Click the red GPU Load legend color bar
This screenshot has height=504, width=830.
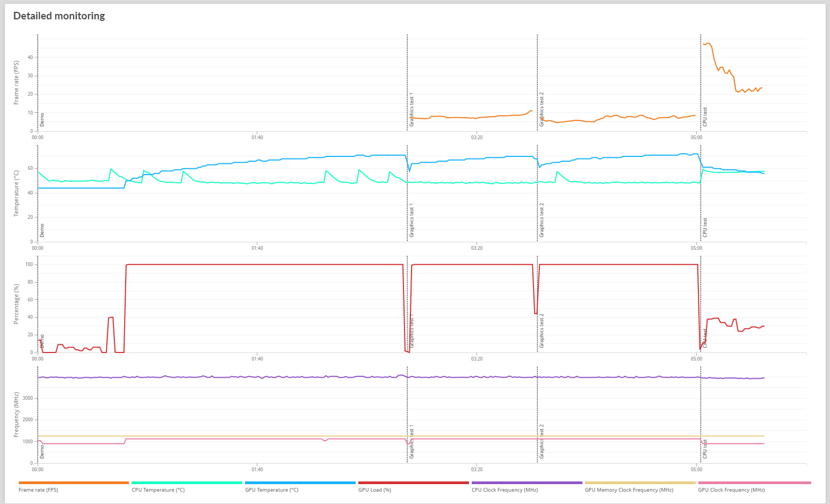[x=413, y=483]
